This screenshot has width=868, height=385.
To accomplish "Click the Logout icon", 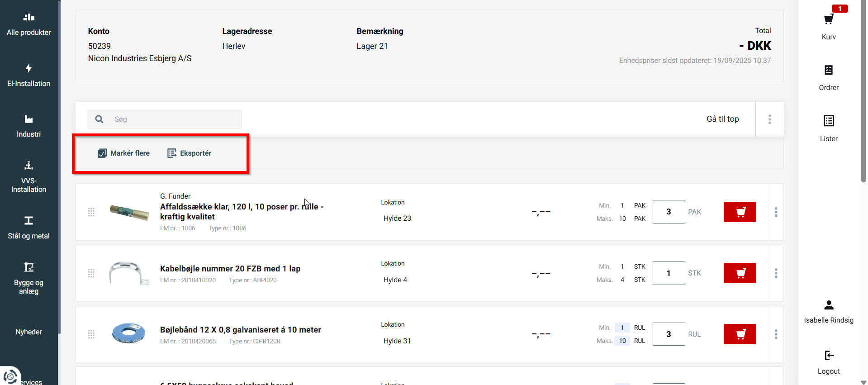I will [x=828, y=356].
